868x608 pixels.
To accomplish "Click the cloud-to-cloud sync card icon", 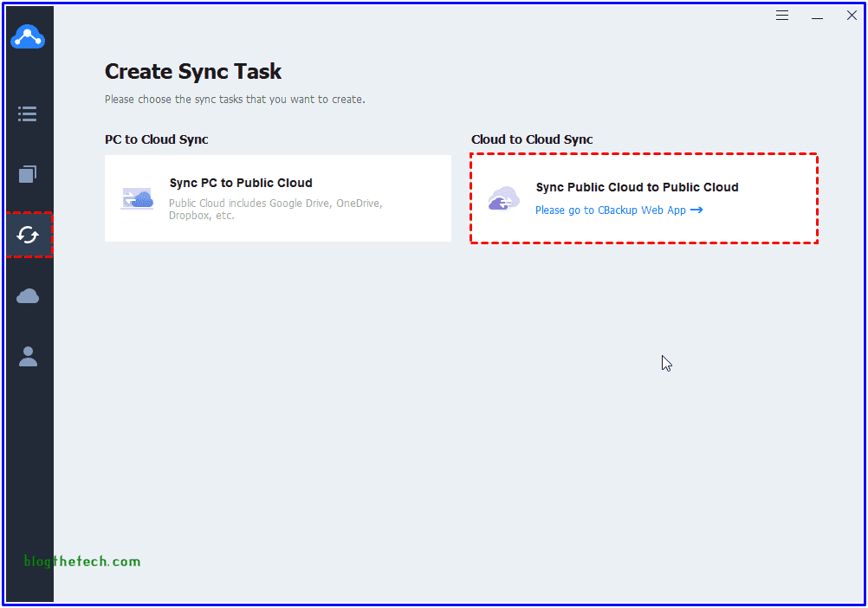I will point(503,199).
